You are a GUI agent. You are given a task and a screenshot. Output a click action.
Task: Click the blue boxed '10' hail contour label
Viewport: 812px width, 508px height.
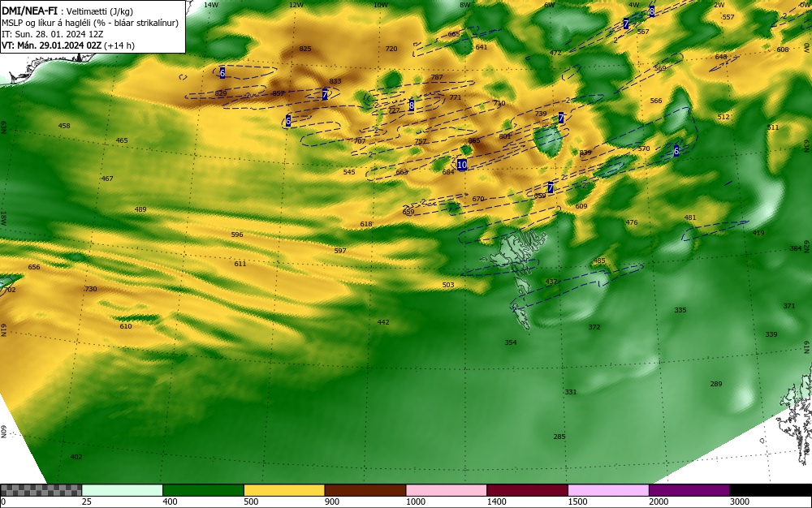point(462,165)
